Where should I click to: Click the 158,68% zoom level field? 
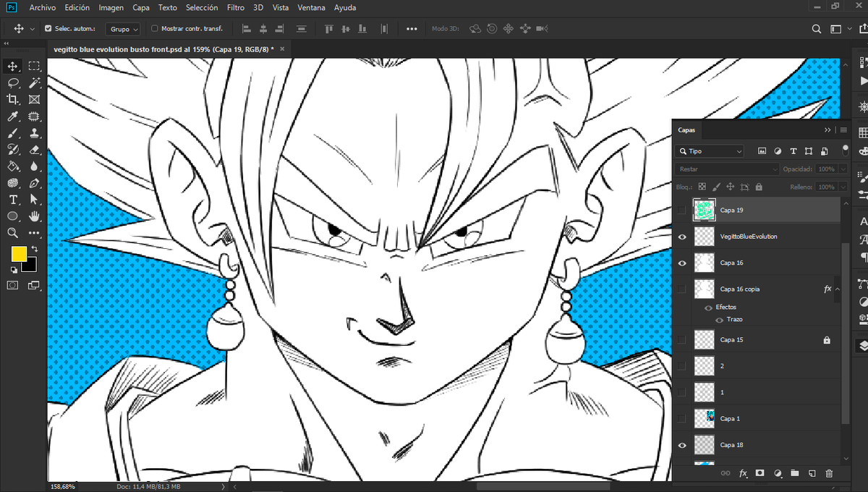click(x=61, y=487)
